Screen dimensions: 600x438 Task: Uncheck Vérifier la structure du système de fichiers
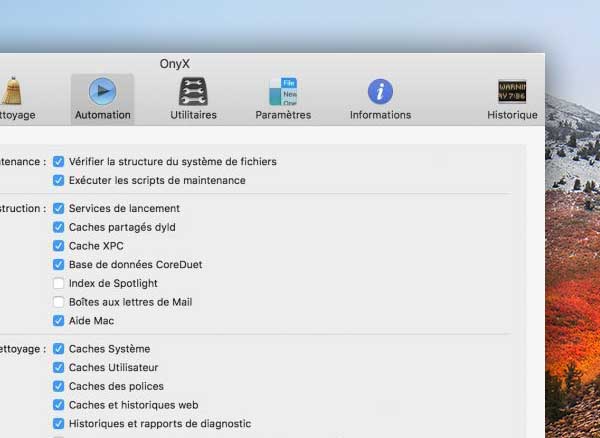point(59,162)
